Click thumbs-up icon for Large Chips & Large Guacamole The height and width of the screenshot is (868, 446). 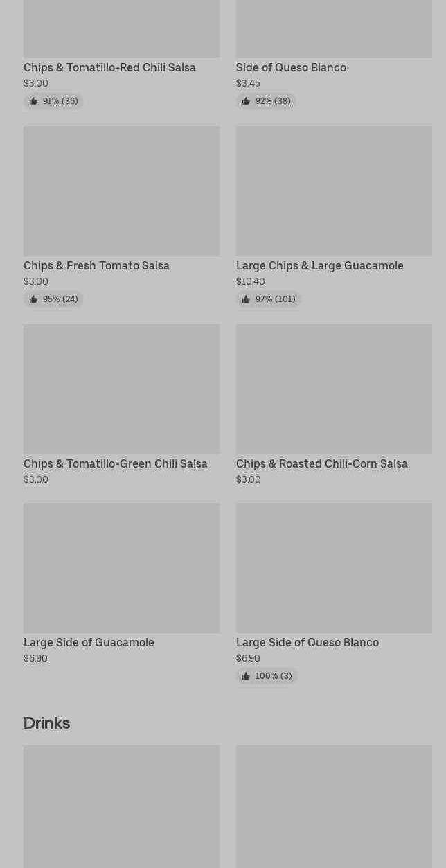click(x=246, y=299)
